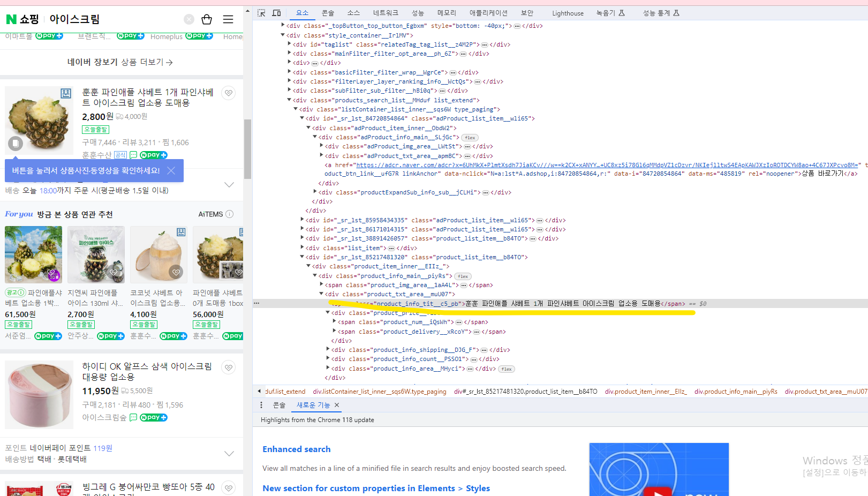Show AiTEMS recommendation info
The image size is (868, 496).
tap(230, 214)
